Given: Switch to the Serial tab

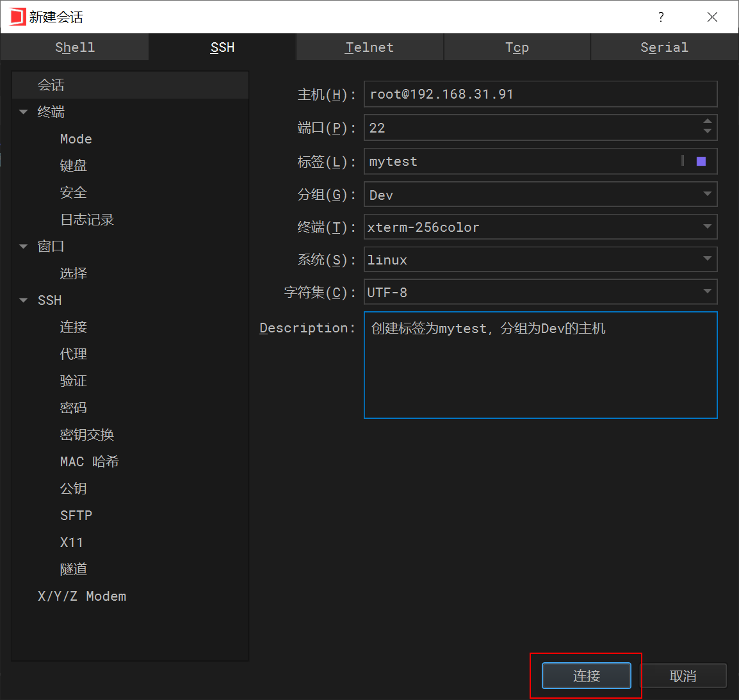Looking at the screenshot, I should tap(664, 47).
